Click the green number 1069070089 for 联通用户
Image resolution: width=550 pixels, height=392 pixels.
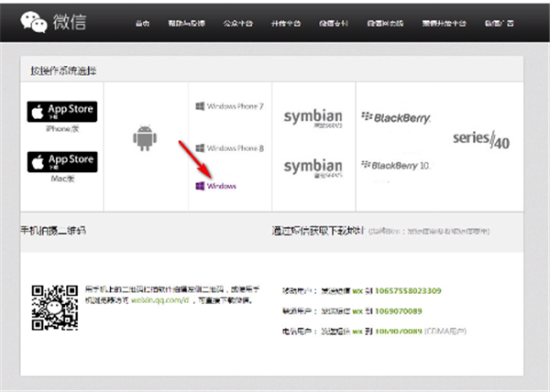click(399, 311)
